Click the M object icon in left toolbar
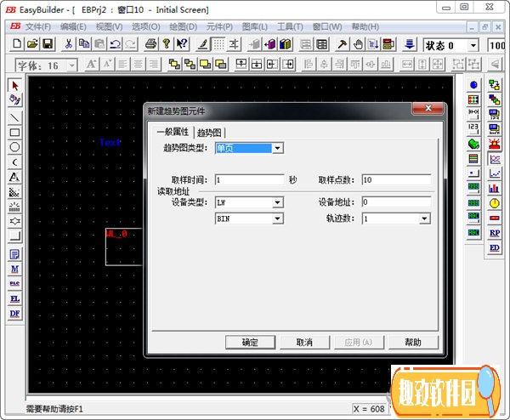 point(15,269)
